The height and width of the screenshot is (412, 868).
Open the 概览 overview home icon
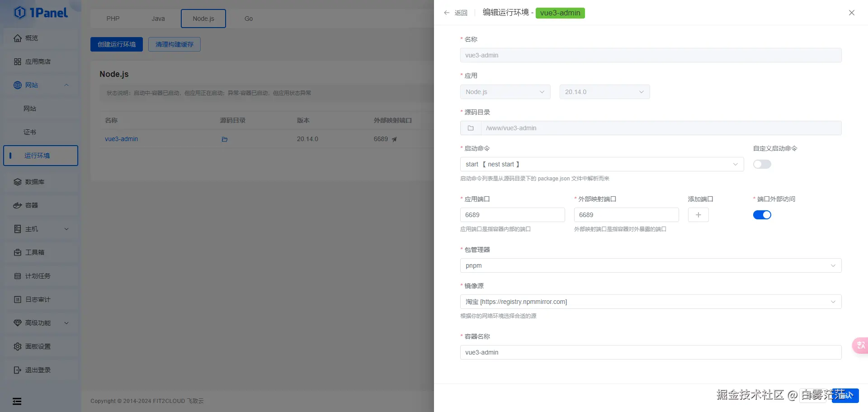pyautogui.click(x=18, y=38)
